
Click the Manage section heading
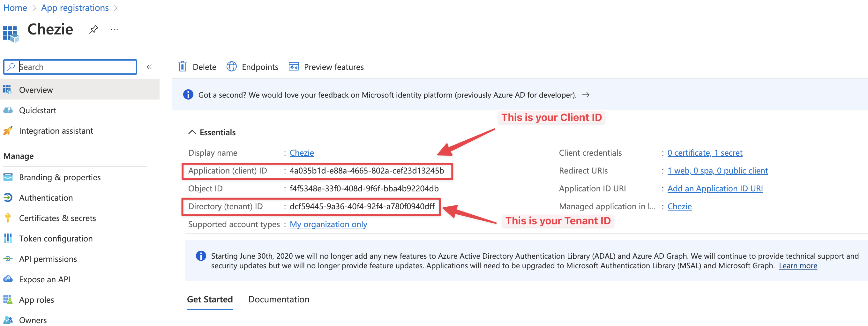click(19, 156)
